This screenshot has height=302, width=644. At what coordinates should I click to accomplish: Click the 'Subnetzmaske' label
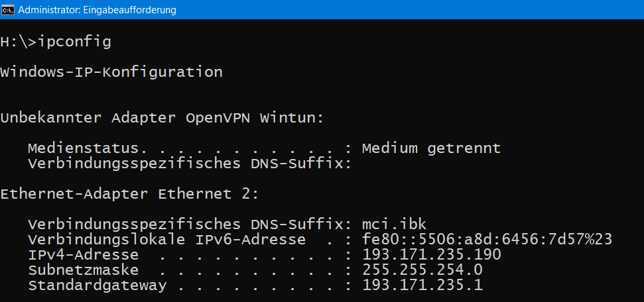click(x=84, y=270)
